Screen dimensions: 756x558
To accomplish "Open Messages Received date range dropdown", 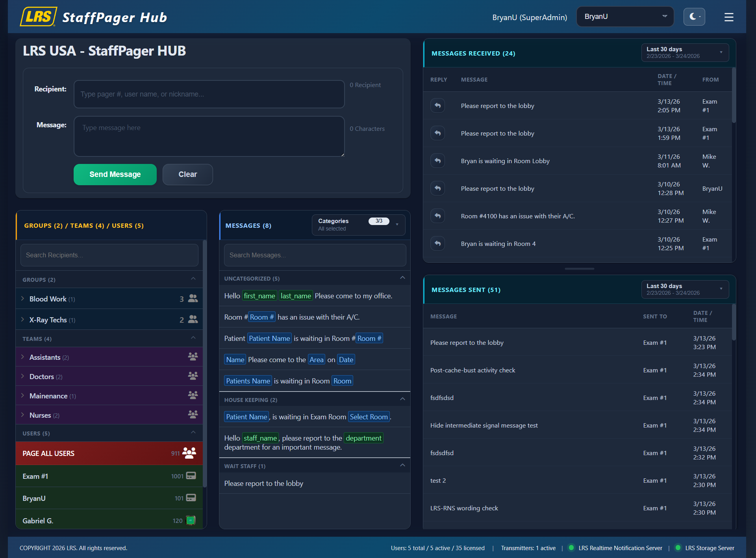I will [685, 52].
